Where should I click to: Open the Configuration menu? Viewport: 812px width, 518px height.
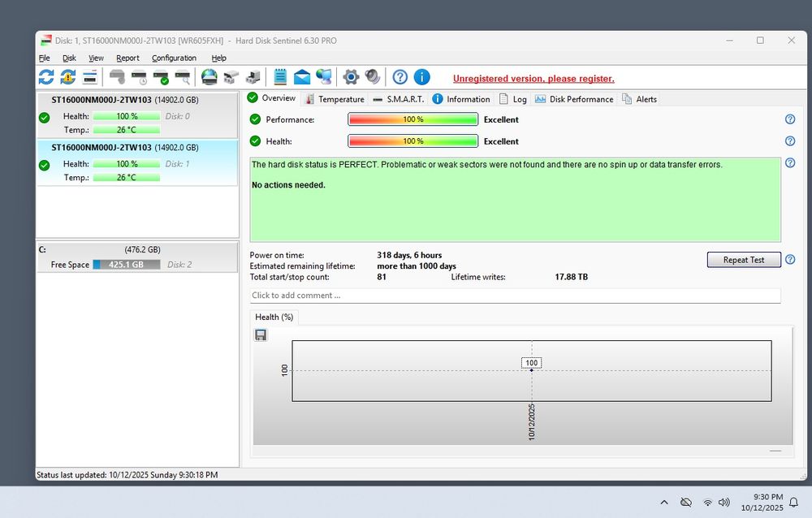click(x=174, y=58)
